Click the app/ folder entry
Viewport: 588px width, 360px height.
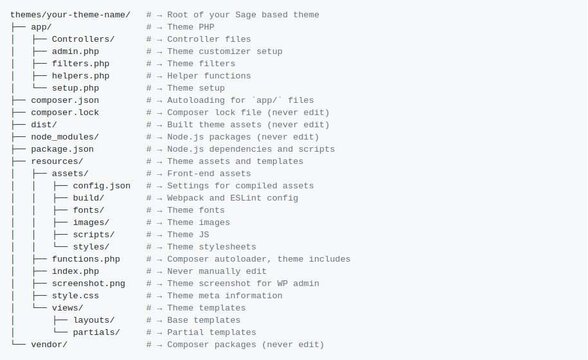(x=41, y=27)
